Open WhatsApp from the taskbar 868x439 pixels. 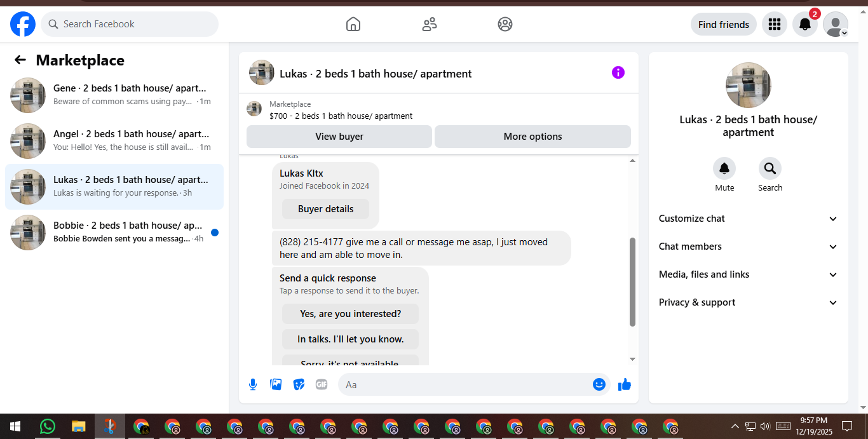[47, 426]
